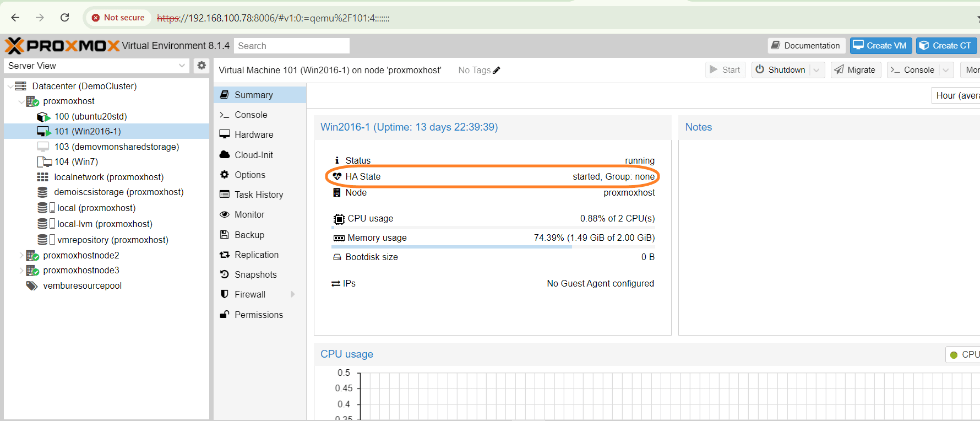Viewport: 980px width, 421px height.
Task: Click the Win7 template icon
Action: [x=44, y=162]
